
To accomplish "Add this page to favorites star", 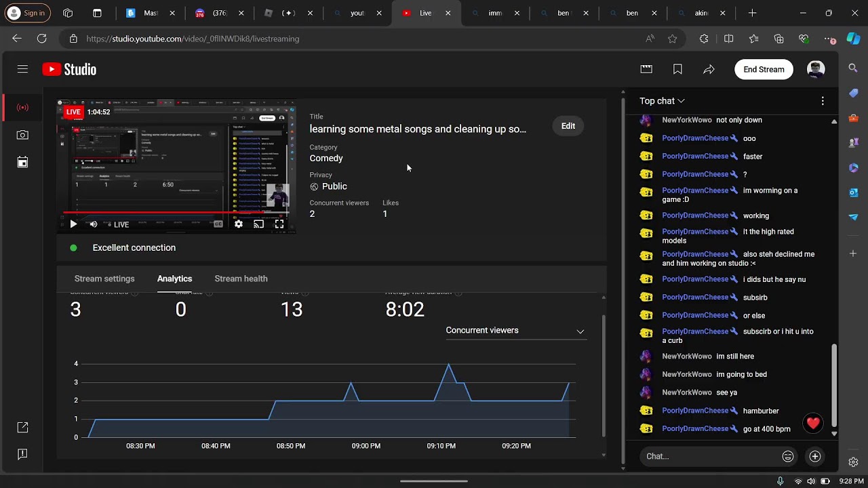I will pos(673,39).
